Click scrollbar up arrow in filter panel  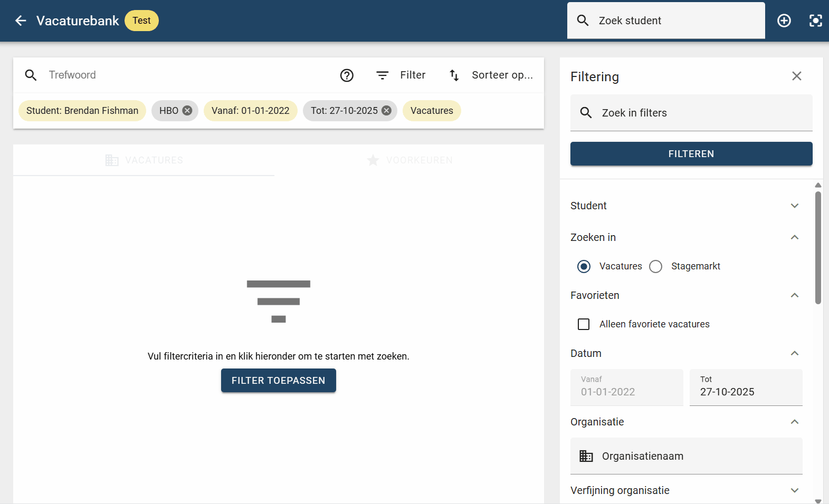[x=818, y=185]
